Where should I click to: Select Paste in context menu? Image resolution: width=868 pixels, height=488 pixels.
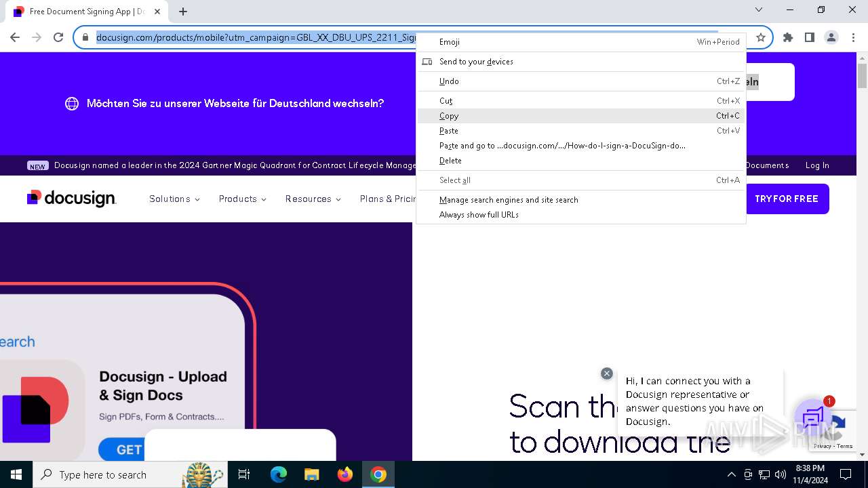click(581, 131)
